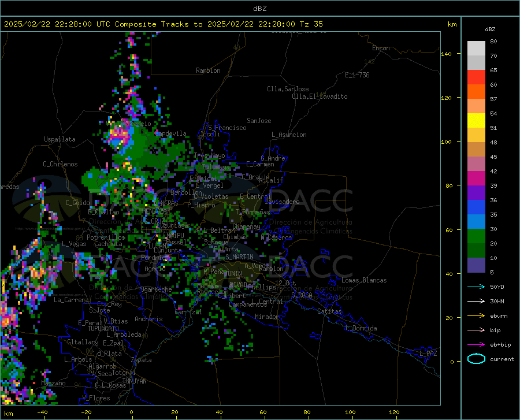The width and height of the screenshot is (520, 420).
Task: Click the MENDOZA city label
Action: click(154, 211)
